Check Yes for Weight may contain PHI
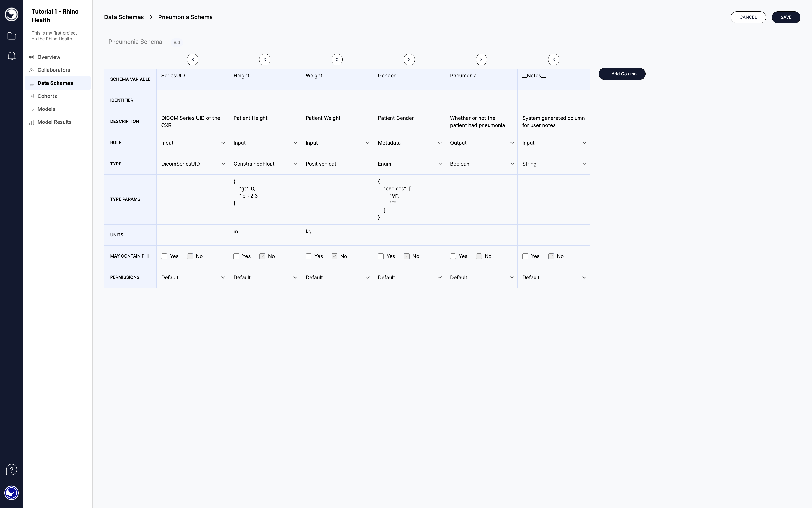The width and height of the screenshot is (812, 508). 309,256
